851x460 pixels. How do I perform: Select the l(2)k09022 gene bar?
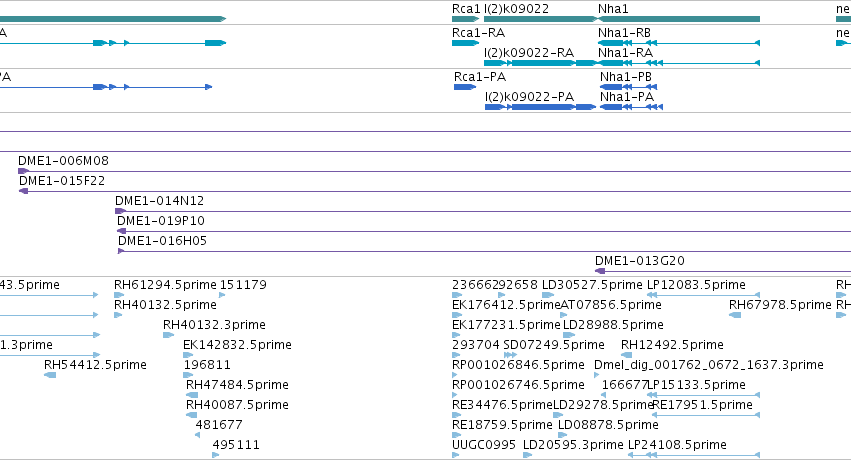tap(541, 19)
